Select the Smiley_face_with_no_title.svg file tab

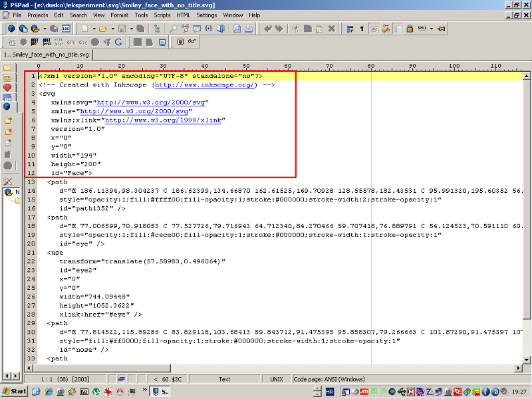[47, 55]
